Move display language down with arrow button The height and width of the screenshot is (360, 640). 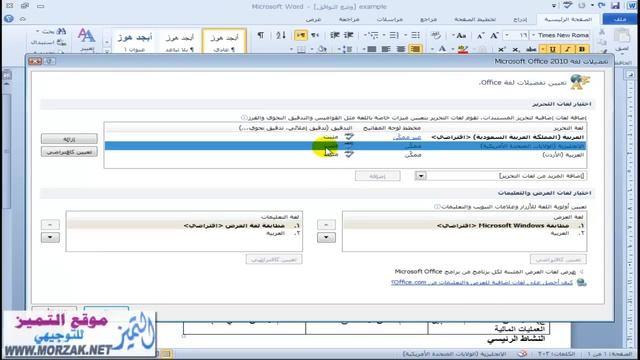326,237
